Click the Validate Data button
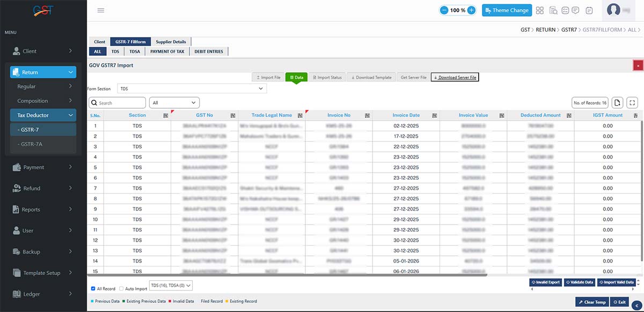Screen dimensions: 644x312 pos(579,282)
